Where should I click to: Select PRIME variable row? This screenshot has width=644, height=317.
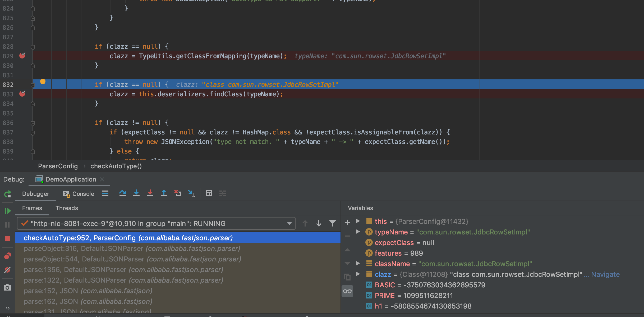pos(499,296)
